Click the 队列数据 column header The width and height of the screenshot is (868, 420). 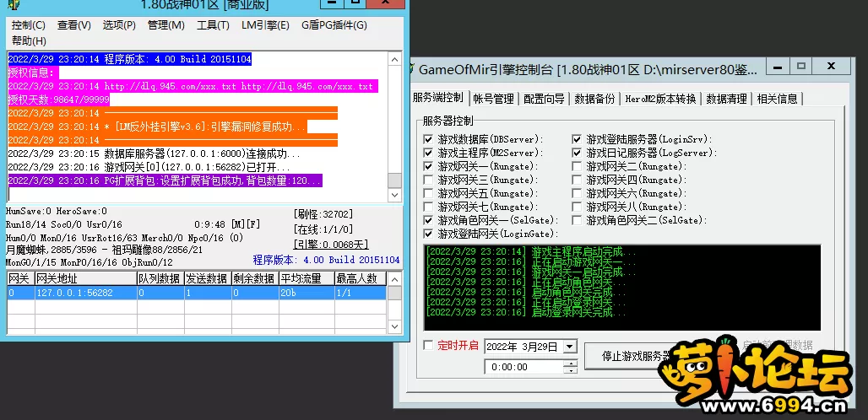[x=160, y=278]
